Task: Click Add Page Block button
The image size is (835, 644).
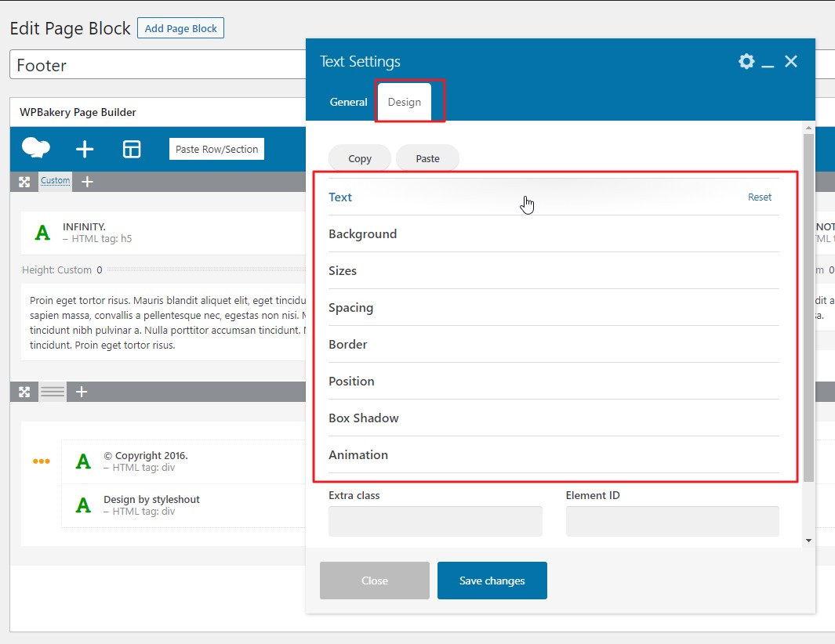Action: click(180, 29)
